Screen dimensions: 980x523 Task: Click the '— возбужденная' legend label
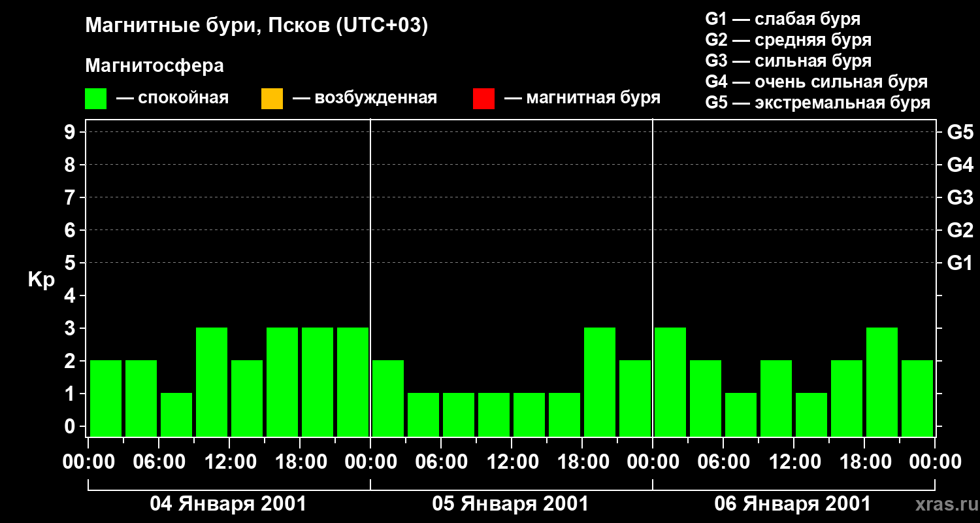point(365,98)
